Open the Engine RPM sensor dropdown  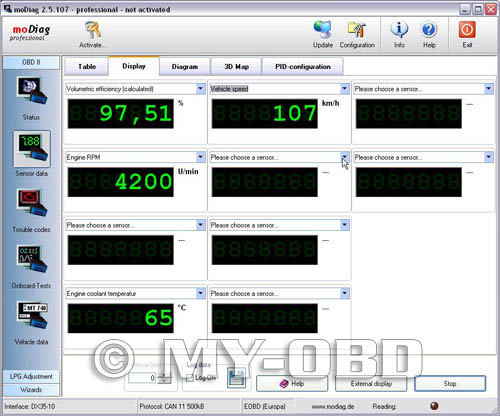(x=201, y=157)
